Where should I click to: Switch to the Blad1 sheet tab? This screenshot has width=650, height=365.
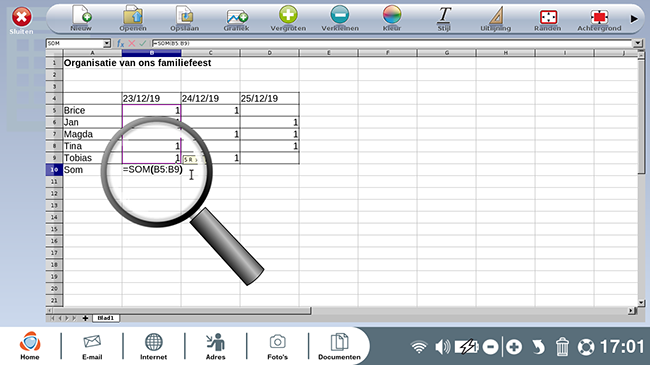coord(106,318)
